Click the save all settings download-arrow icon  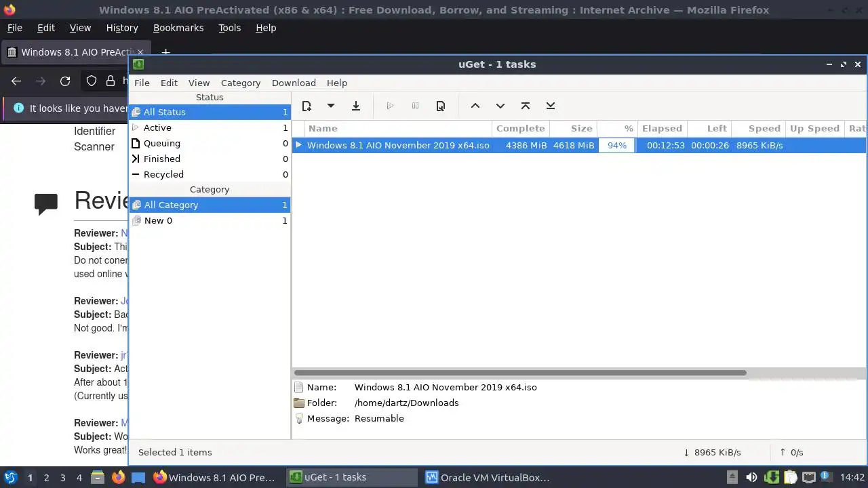(x=356, y=106)
